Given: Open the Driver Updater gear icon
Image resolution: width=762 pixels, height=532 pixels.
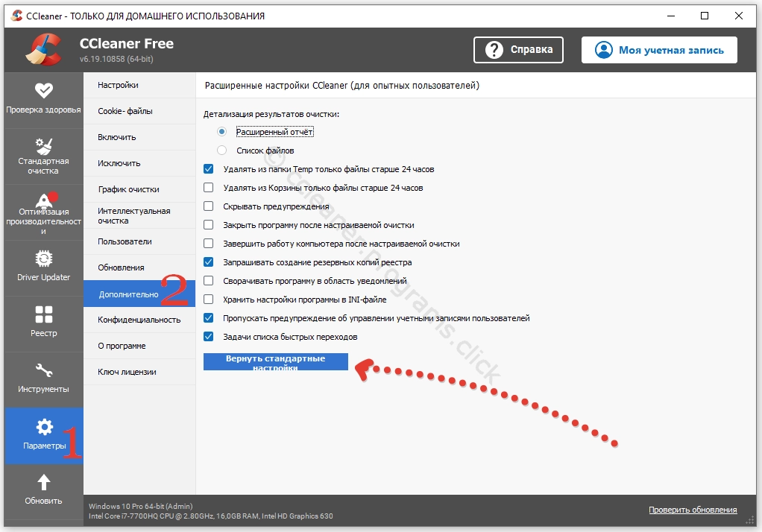Looking at the screenshot, I should [x=43, y=259].
